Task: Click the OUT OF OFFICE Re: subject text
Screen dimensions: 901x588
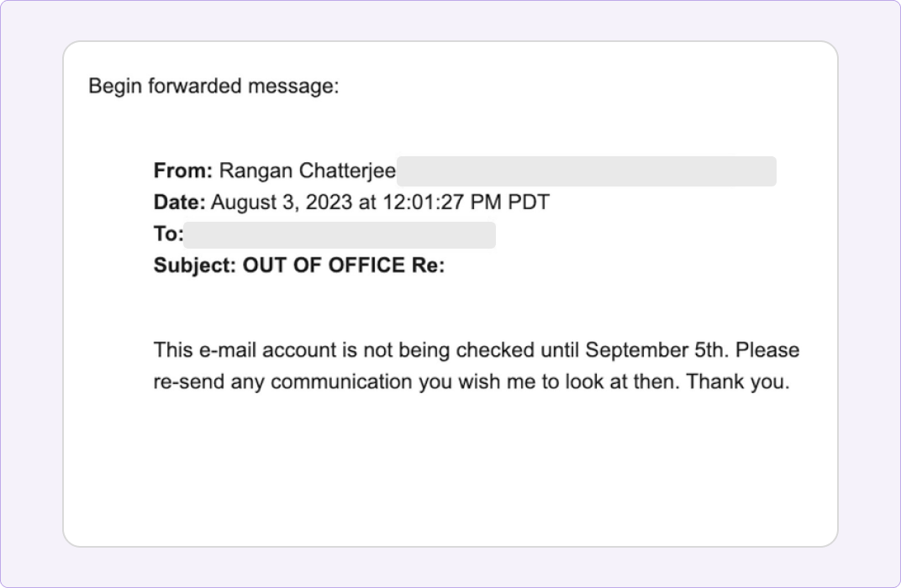Action: [344, 265]
